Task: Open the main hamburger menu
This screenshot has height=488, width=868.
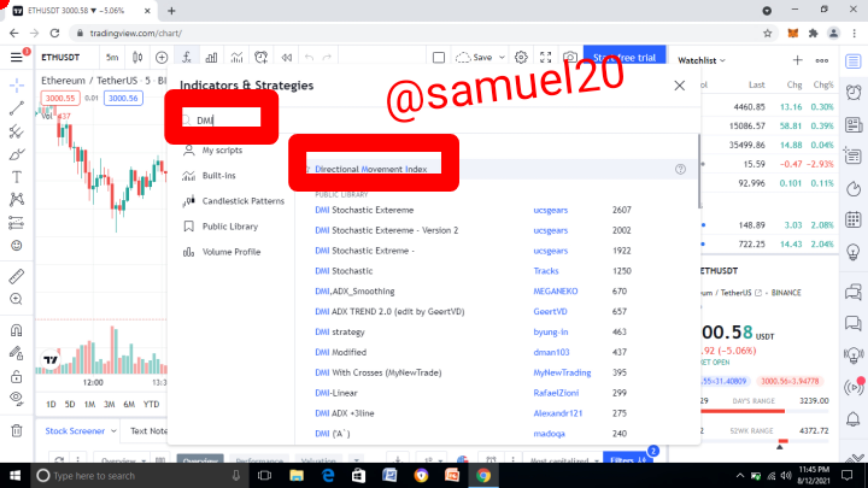Action: click(x=16, y=57)
